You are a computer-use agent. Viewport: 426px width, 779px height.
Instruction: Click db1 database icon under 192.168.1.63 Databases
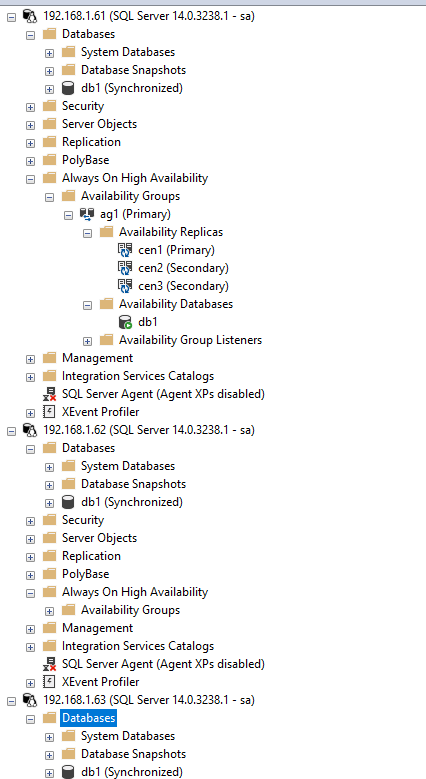tap(68, 773)
